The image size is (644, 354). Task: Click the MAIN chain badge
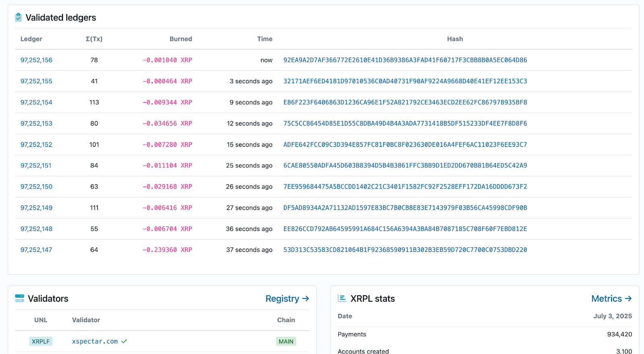point(286,341)
